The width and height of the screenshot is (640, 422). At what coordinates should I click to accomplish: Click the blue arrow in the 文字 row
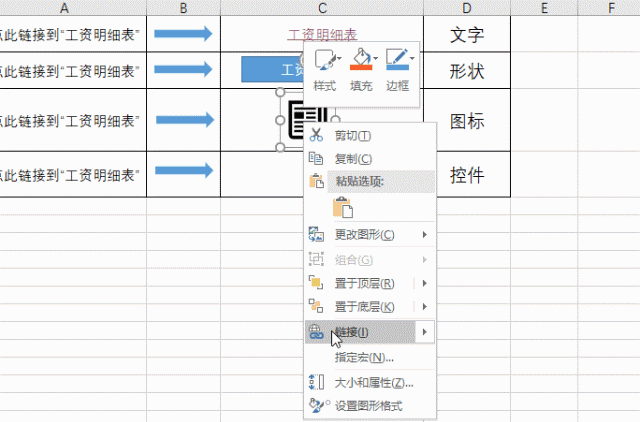coord(183,33)
